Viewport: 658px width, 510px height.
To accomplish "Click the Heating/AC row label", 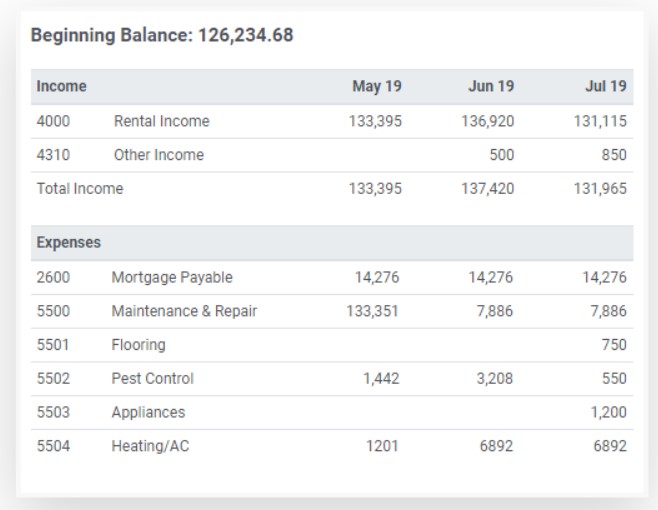I will pos(150,446).
